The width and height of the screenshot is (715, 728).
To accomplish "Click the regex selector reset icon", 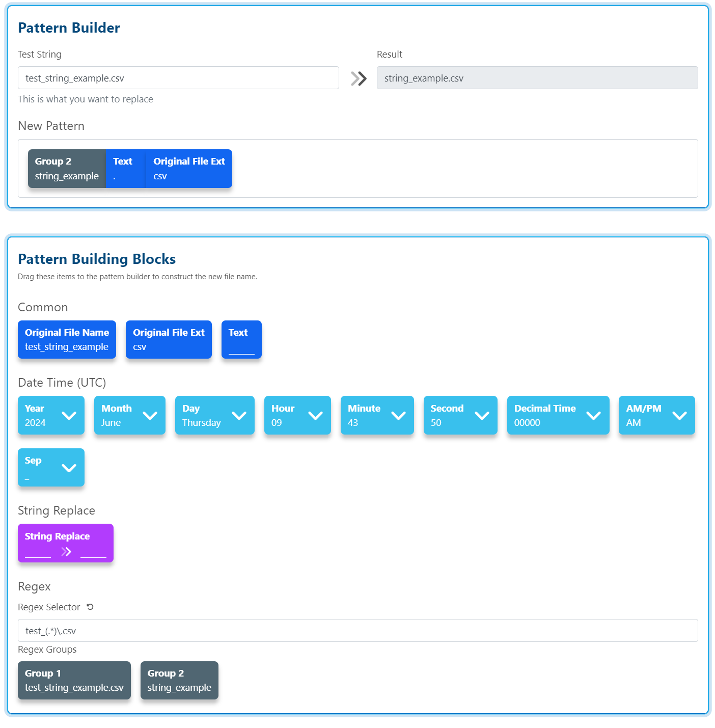I will [x=90, y=607].
